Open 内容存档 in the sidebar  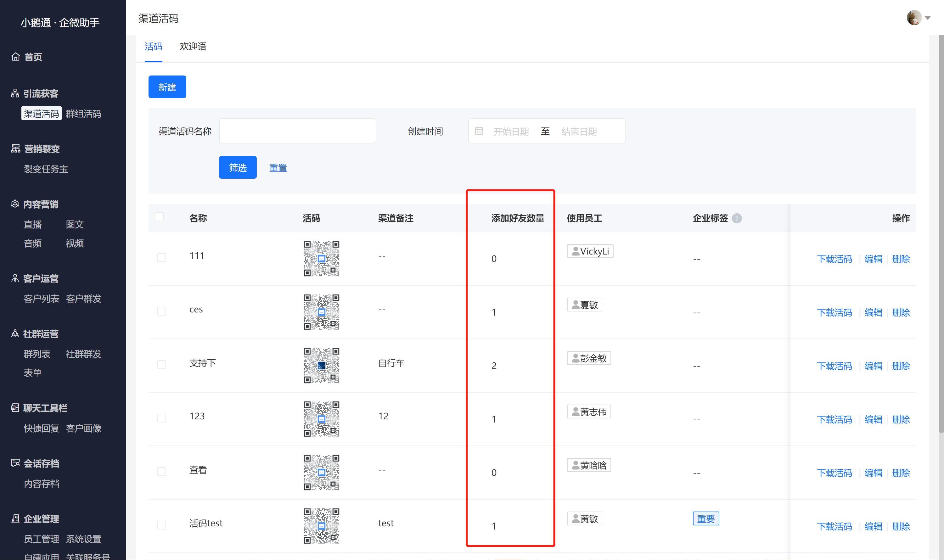[41, 484]
